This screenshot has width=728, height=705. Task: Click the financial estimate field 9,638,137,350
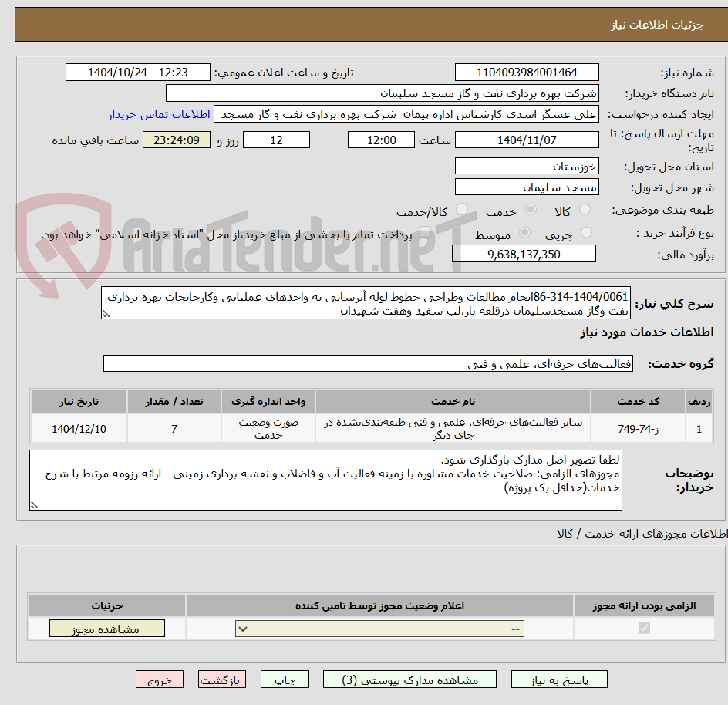pyautogui.click(x=524, y=253)
